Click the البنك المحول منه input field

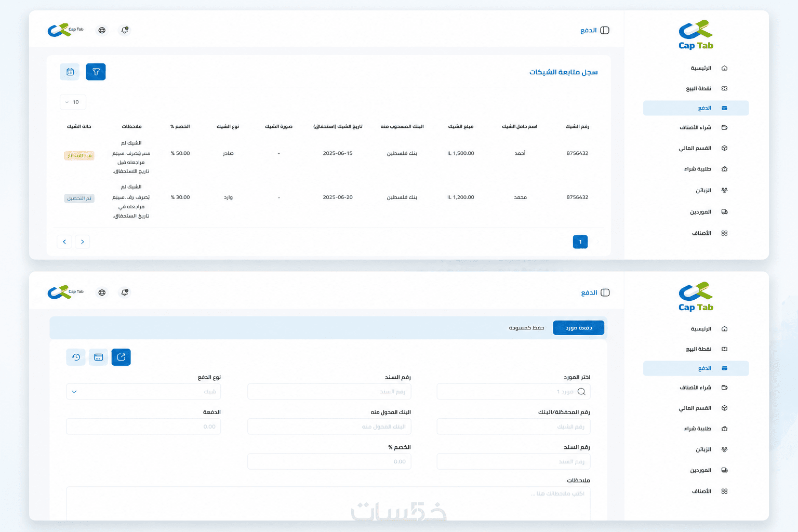point(329,427)
